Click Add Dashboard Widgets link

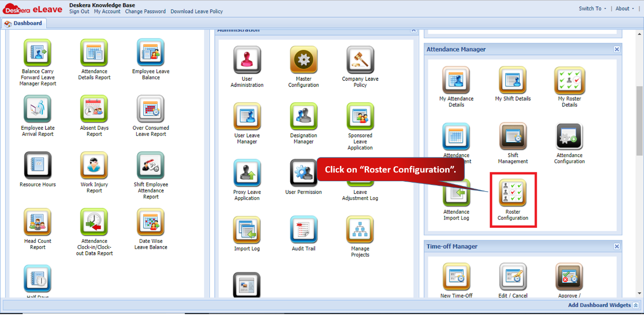599,305
